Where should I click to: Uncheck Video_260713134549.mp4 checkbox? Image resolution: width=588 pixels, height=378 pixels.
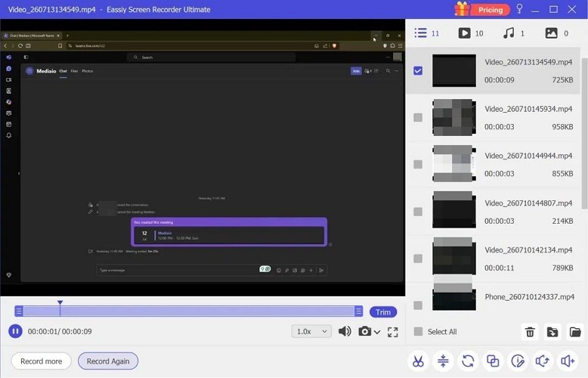418,70
